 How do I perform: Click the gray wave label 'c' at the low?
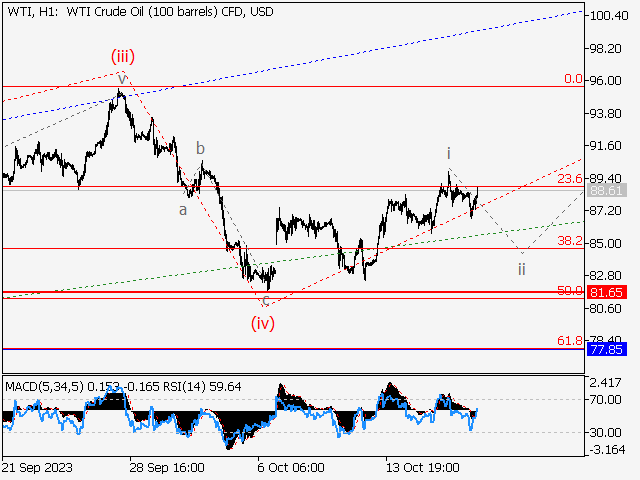click(x=266, y=301)
